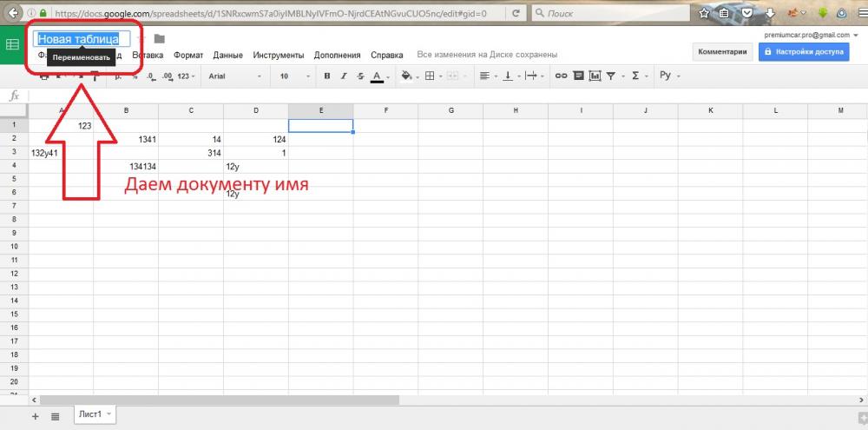
Task: Toggle bold formatting
Action: tap(327, 76)
